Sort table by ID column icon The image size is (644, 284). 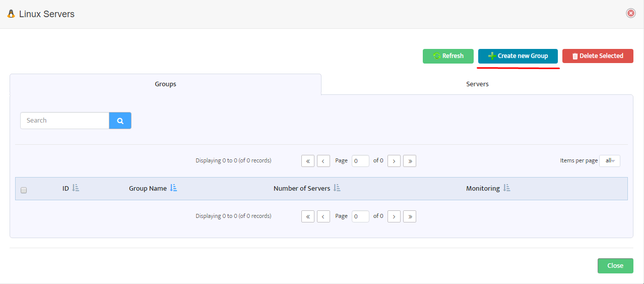pos(76,188)
